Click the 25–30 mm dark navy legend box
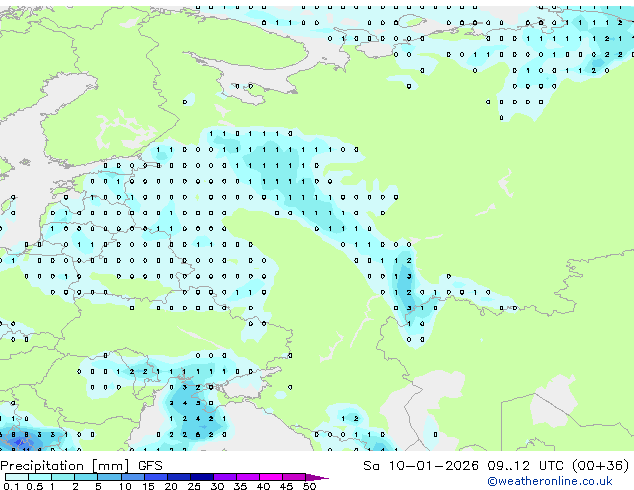Image resolution: width=634 pixels, height=490 pixels. point(202,477)
